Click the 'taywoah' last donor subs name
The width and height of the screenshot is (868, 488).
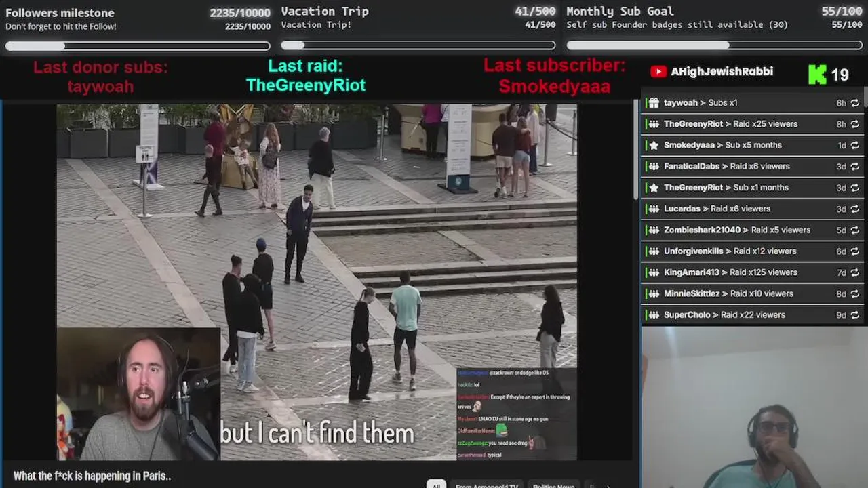click(x=100, y=87)
